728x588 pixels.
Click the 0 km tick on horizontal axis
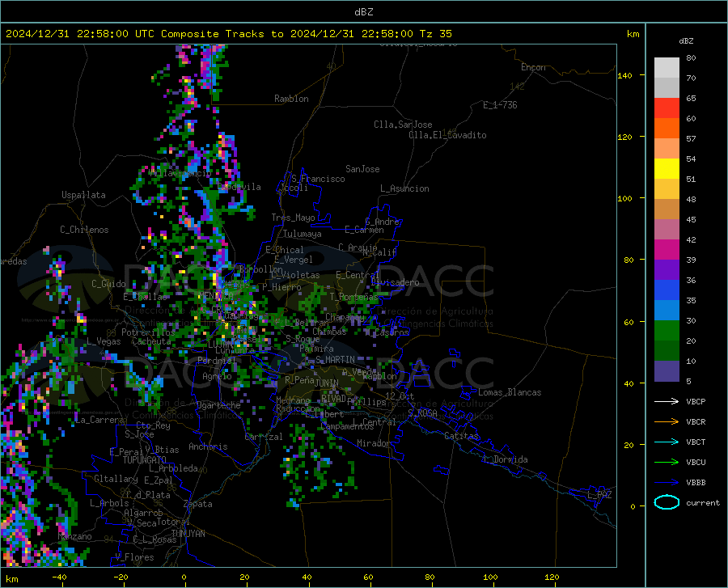pos(184,577)
